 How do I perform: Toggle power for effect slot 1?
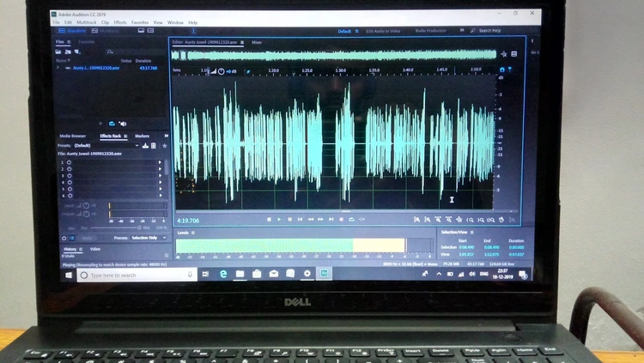coord(69,162)
